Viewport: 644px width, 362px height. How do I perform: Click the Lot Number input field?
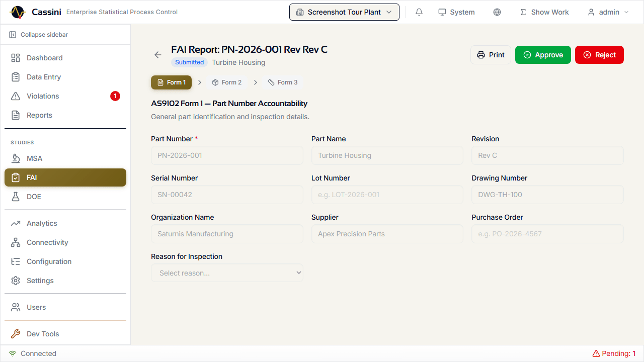pos(387,195)
